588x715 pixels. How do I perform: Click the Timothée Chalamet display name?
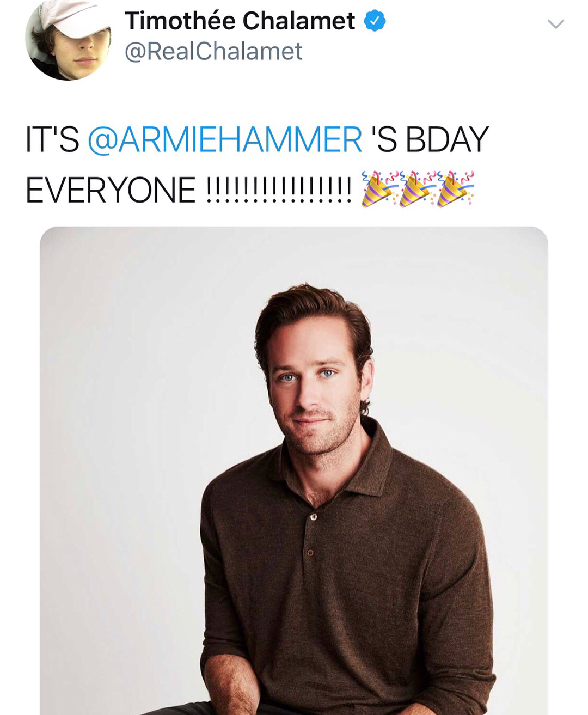[x=240, y=21]
